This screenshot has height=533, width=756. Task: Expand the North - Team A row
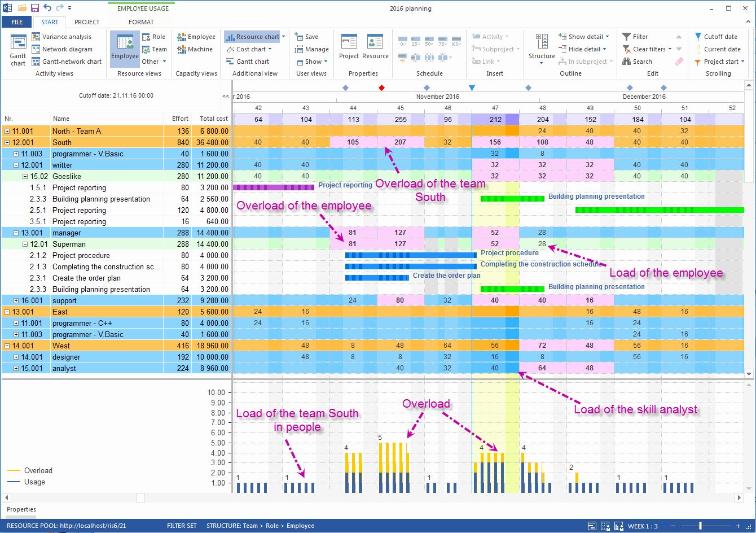pos(7,131)
